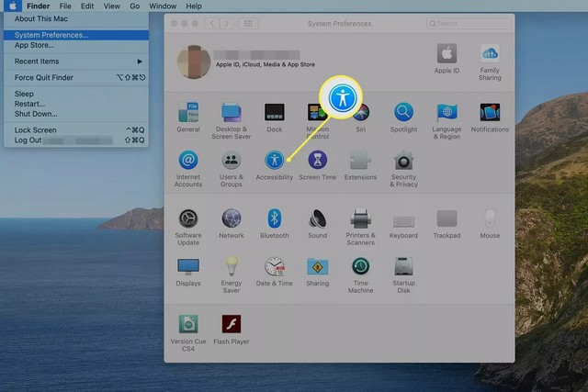Click the user profile picture

point(193,62)
